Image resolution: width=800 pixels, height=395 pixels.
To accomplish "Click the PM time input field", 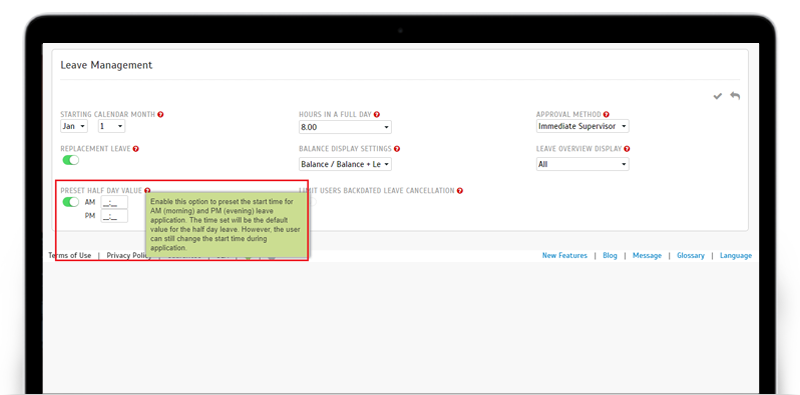I will pos(114,216).
